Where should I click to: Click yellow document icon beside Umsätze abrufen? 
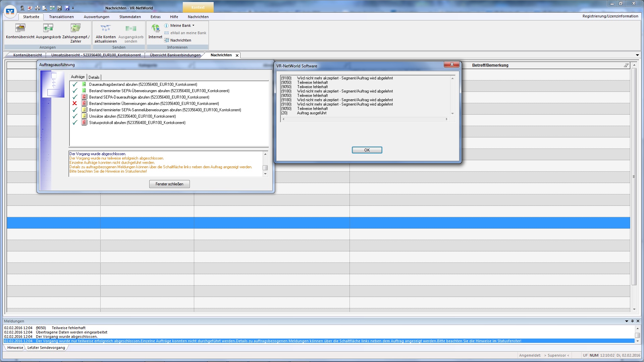pyautogui.click(x=84, y=116)
